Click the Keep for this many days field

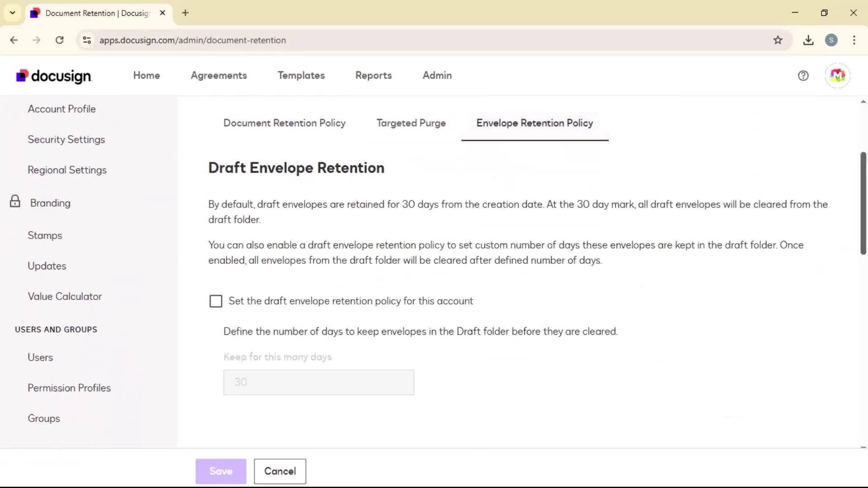[x=319, y=382]
